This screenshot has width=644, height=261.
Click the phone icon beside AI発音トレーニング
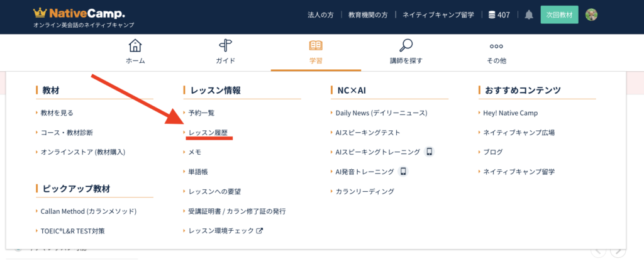(x=403, y=172)
